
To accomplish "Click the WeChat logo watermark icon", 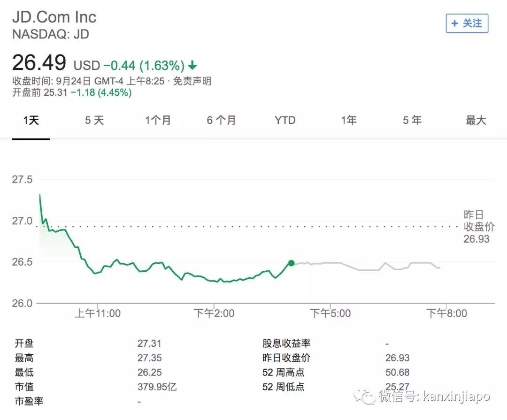I will point(365,397).
